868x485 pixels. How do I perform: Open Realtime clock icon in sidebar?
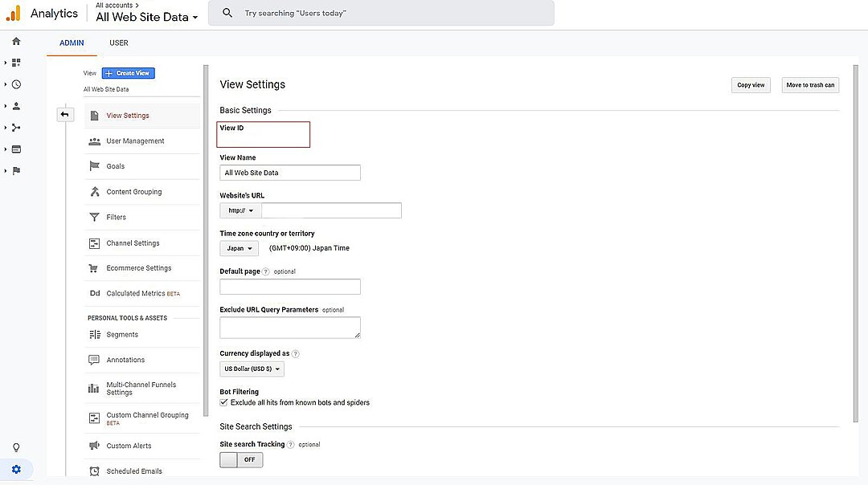16,84
